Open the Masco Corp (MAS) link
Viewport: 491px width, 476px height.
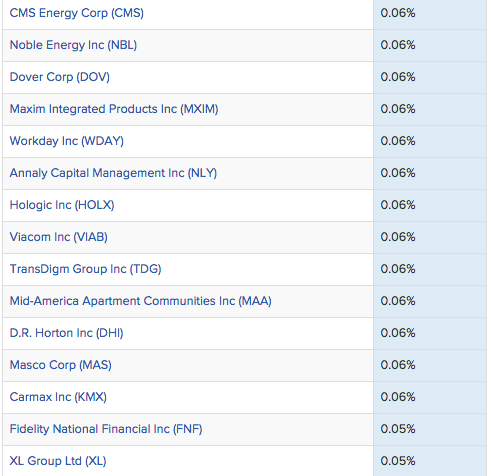click(x=61, y=365)
